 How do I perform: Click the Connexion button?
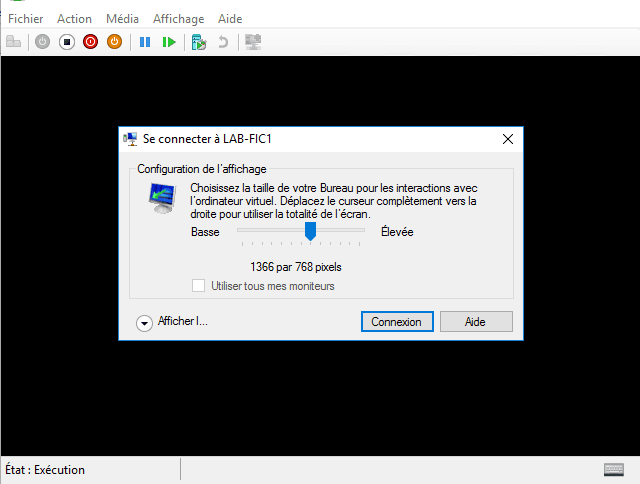(x=397, y=322)
